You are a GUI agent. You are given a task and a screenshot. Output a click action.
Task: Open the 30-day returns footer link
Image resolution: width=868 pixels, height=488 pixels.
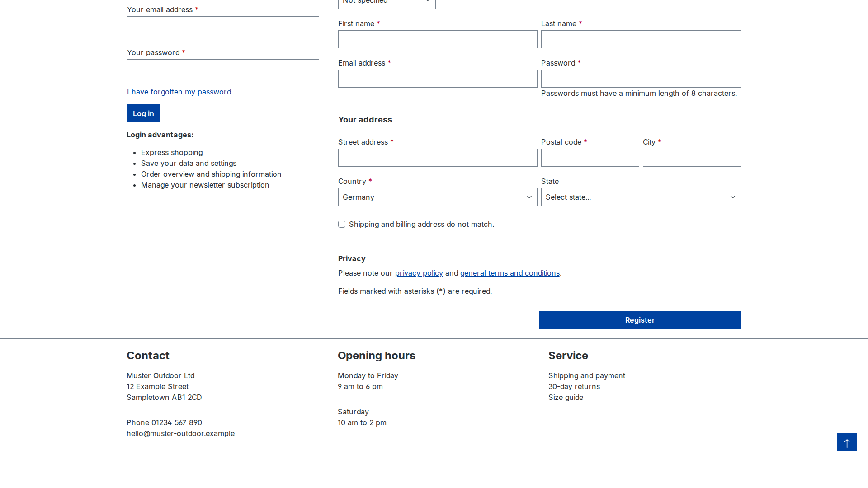[x=574, y=386]
